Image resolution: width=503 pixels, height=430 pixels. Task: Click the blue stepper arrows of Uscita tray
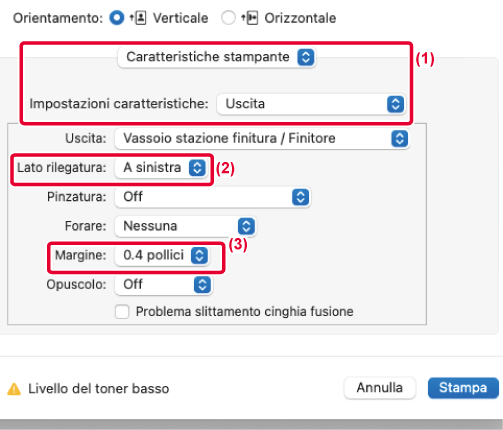click(x=400, y=138)
